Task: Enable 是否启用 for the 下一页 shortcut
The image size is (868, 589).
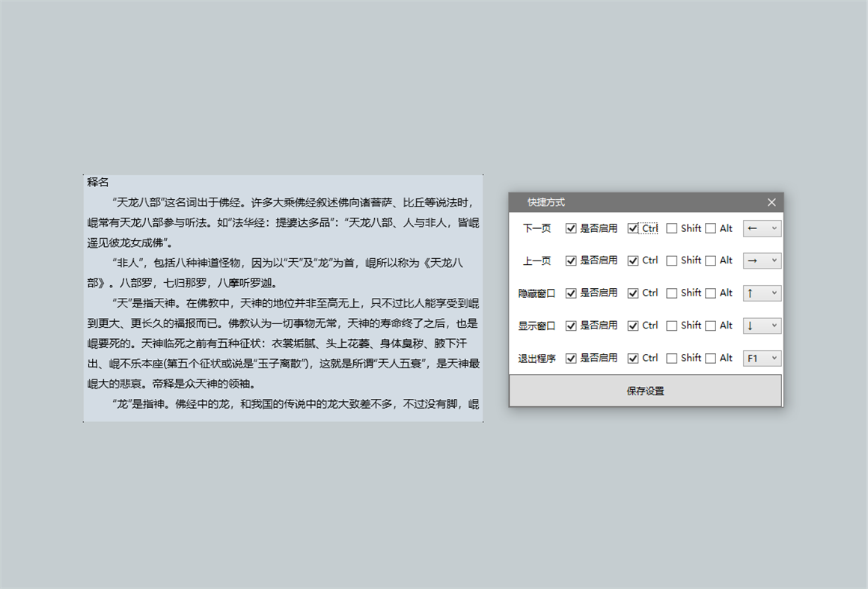Action: point(572,228)
